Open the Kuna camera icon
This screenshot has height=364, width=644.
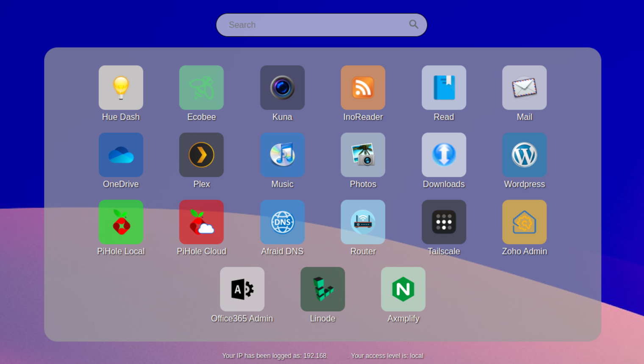tap(282, 88)
